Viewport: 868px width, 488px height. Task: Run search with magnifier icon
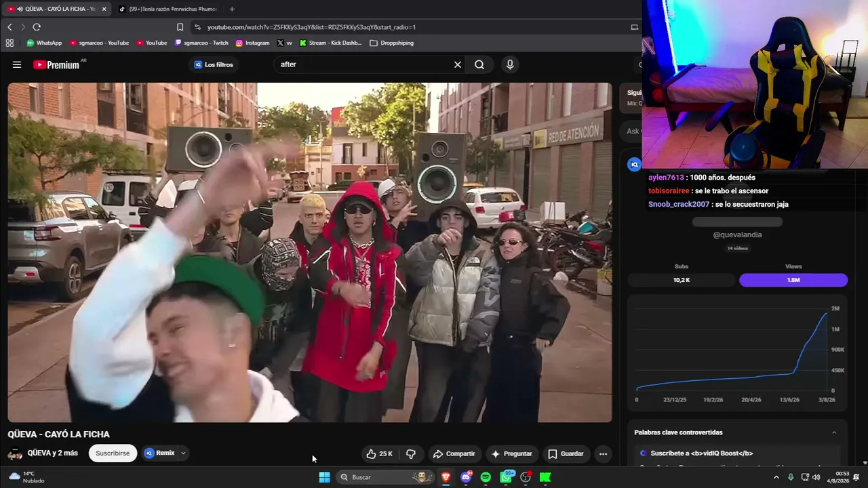pyautogui.click(x=479, y=64)
